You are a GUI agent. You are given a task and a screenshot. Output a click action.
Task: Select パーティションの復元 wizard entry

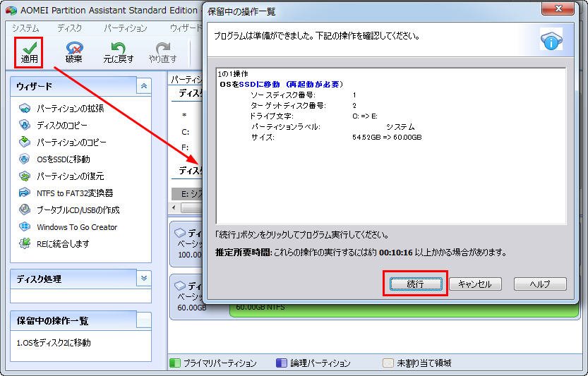pos(70,176)
